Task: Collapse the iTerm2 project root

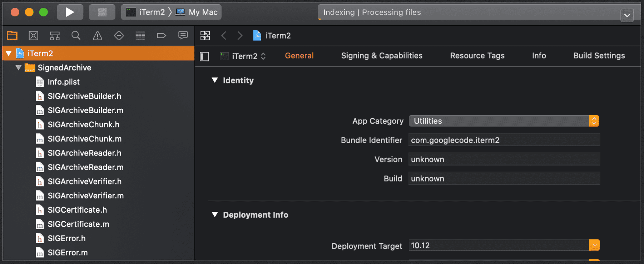Action: (9, 54)
